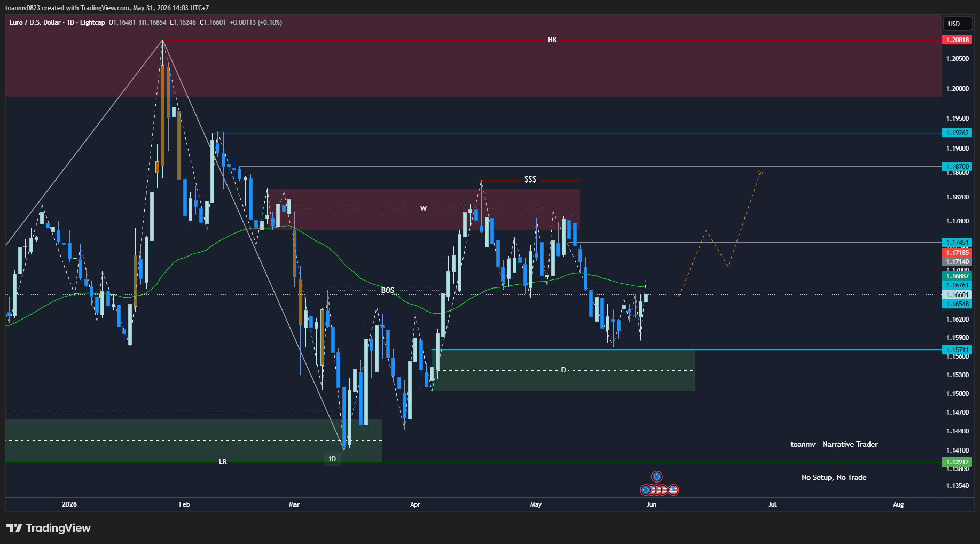
Task: Select the D demand zone label
Action: (563, 370)
